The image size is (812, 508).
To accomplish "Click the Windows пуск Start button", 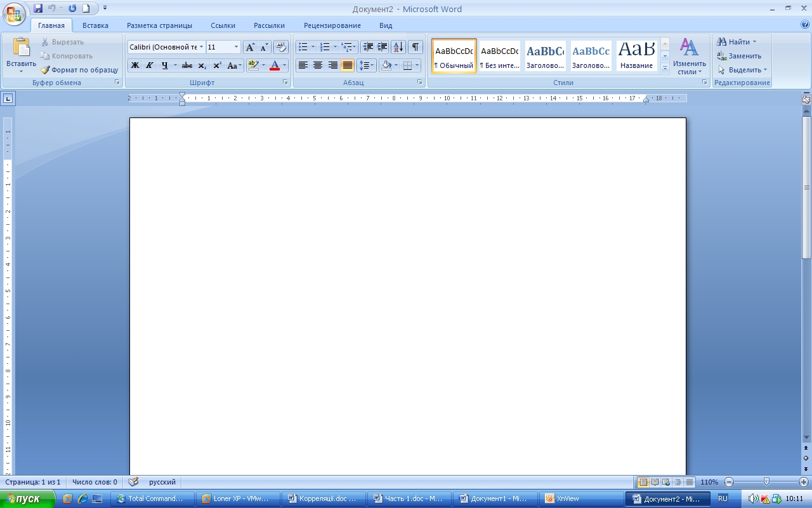I will point(28,499).
